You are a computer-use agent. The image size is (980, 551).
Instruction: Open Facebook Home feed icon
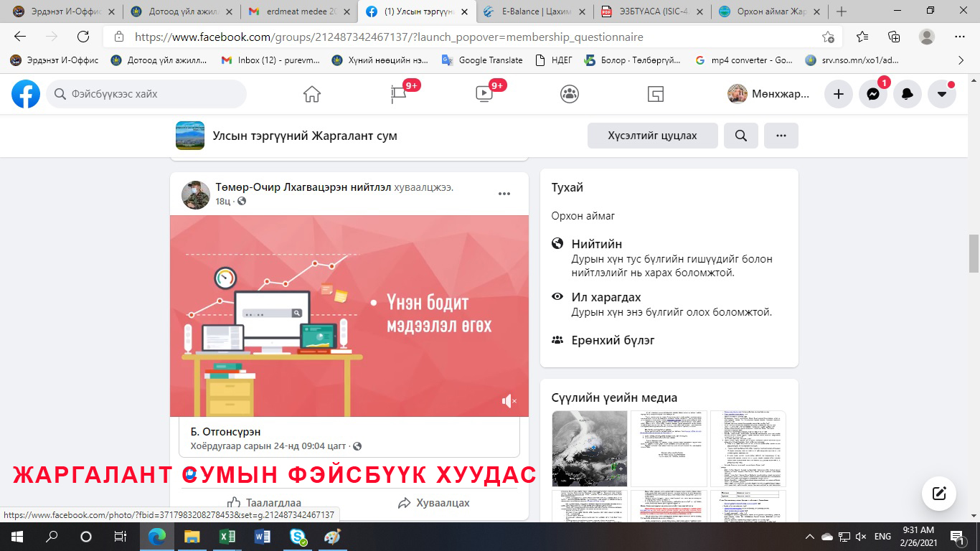coord(311,94)
